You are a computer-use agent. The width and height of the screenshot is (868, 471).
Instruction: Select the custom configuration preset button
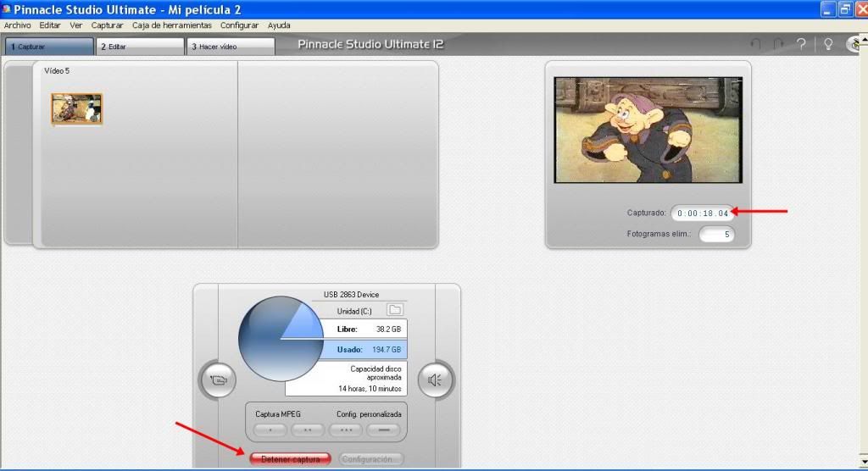click(x=383, y=429)
